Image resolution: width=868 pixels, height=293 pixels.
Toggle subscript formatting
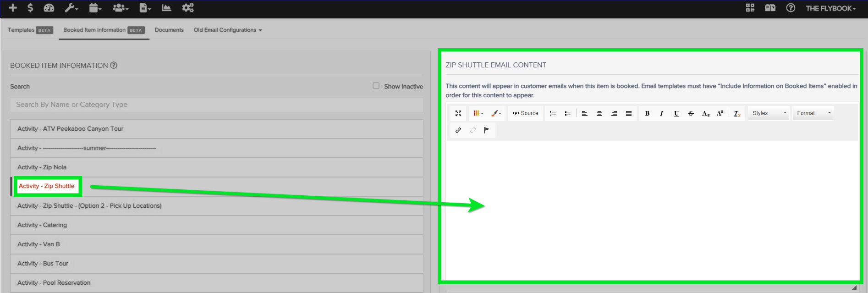tap(706, 113)
